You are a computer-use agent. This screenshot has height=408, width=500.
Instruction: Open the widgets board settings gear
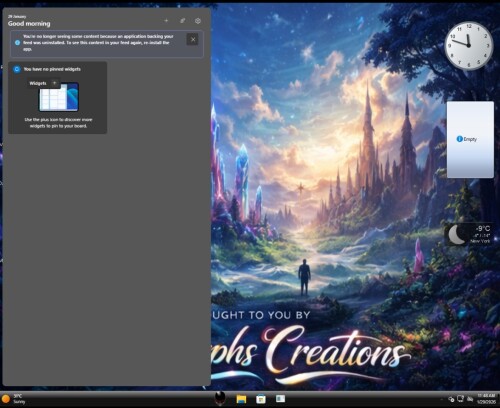click(x=198, y=21)
